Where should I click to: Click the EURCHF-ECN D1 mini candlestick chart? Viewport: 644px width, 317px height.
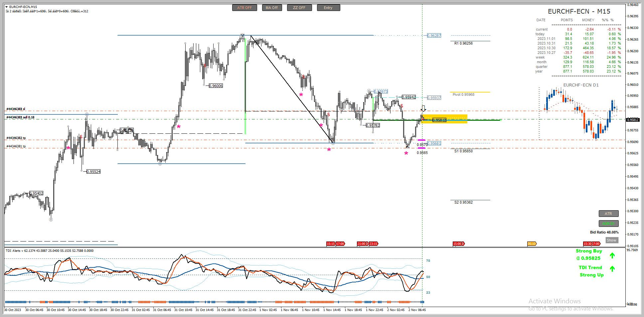click(579, 113)
